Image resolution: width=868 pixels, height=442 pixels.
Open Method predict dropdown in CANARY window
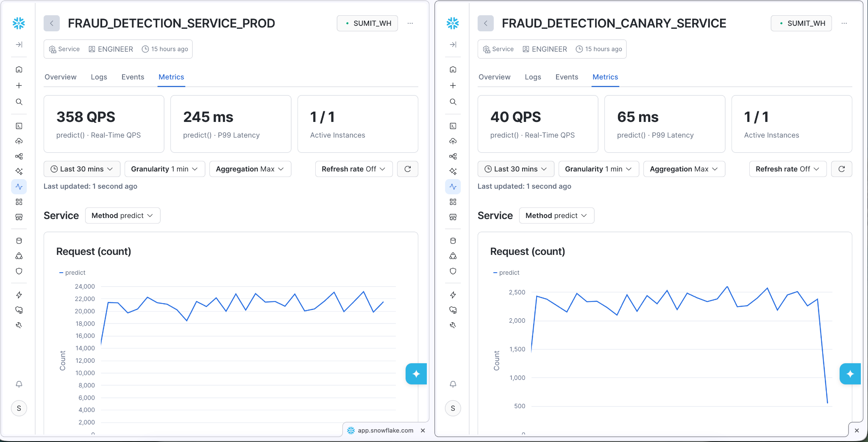tap(556, 215)
